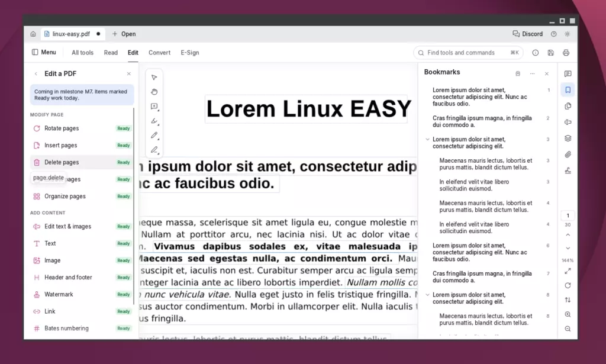The width and height of the screenshot is (606, 364).
Task: Rotate view with circular arrow icon
Action: click(x=568, y=285)
